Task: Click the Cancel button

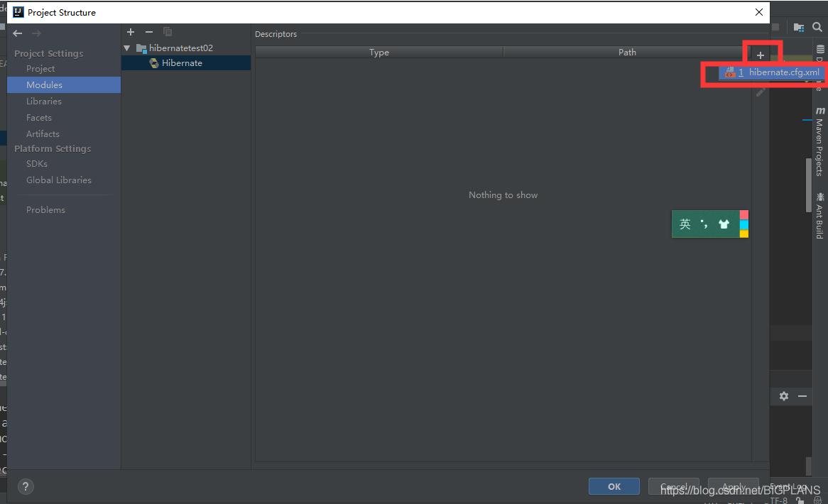Action: click(674, 486)
